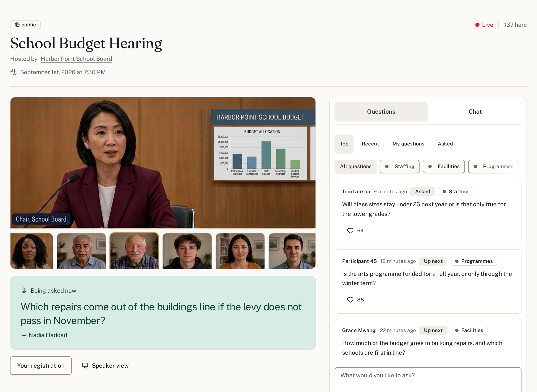Sort questions by Top
537x392 pixels.
344,144
